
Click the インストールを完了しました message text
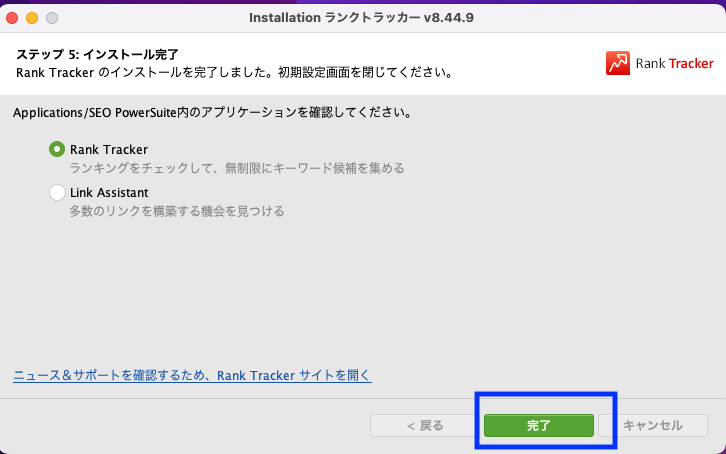(235, 73)
